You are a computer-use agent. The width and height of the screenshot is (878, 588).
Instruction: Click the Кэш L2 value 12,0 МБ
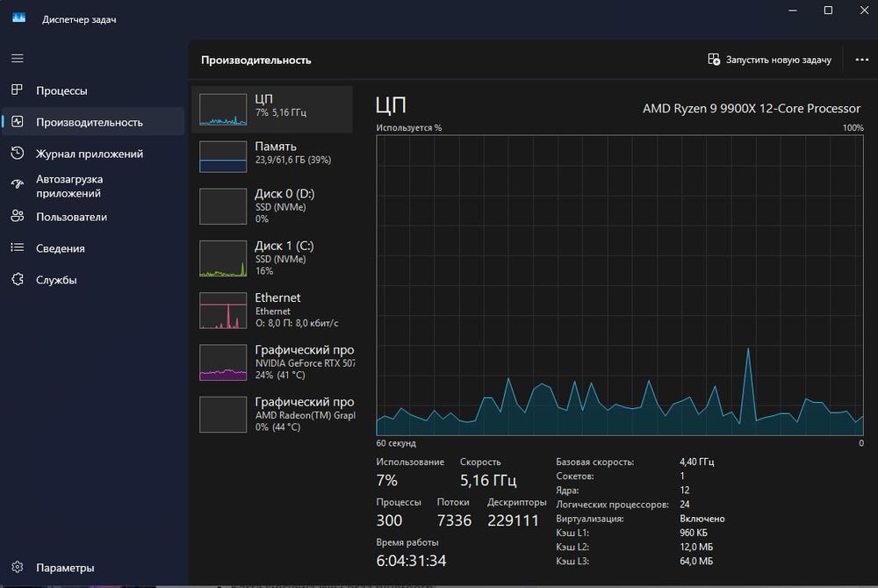[x=696, y=547]
